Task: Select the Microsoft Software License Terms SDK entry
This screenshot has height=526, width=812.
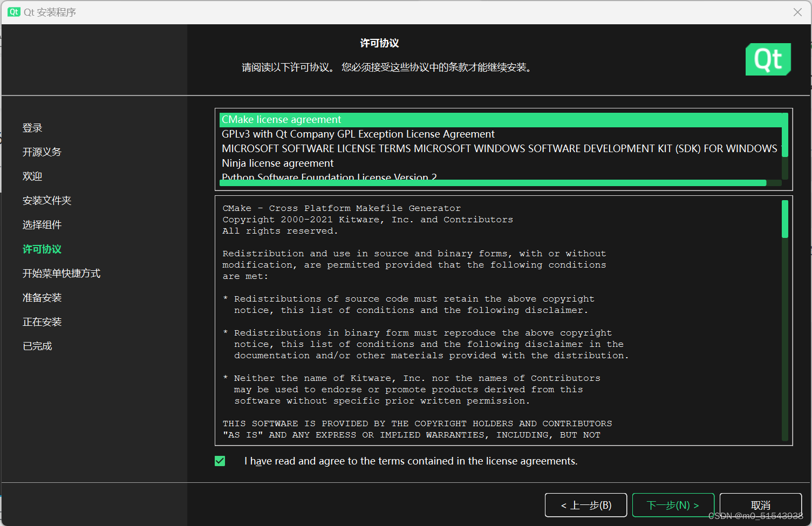Action: pyautogui.click(x=500, y=149)
